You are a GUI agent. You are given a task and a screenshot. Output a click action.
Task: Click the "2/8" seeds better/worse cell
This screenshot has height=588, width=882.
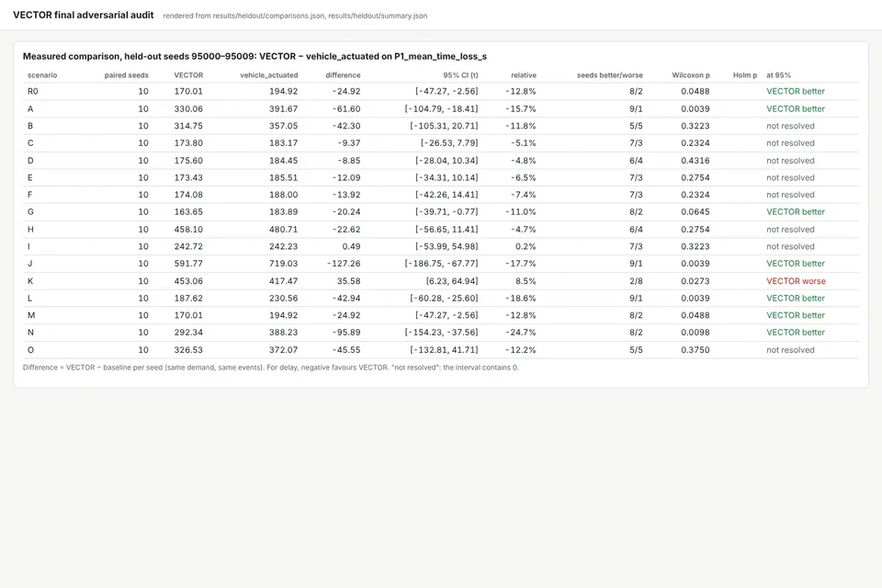[x=636, y=281]
